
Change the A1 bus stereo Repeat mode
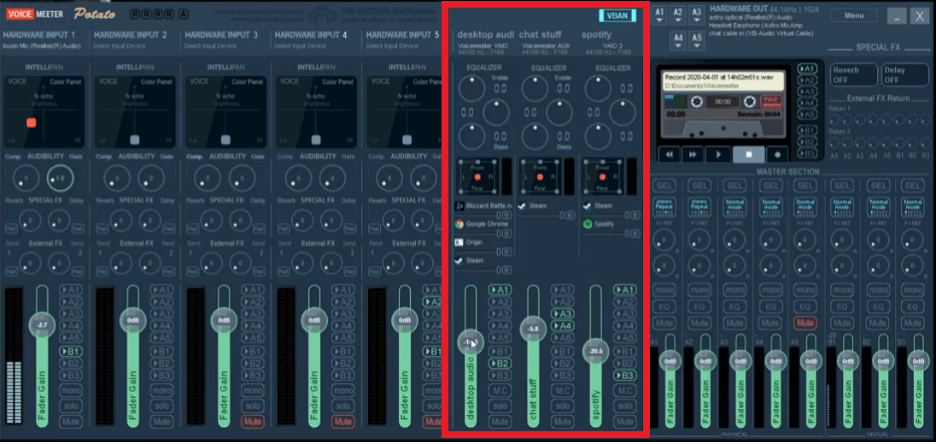click(x=664, y=207)
